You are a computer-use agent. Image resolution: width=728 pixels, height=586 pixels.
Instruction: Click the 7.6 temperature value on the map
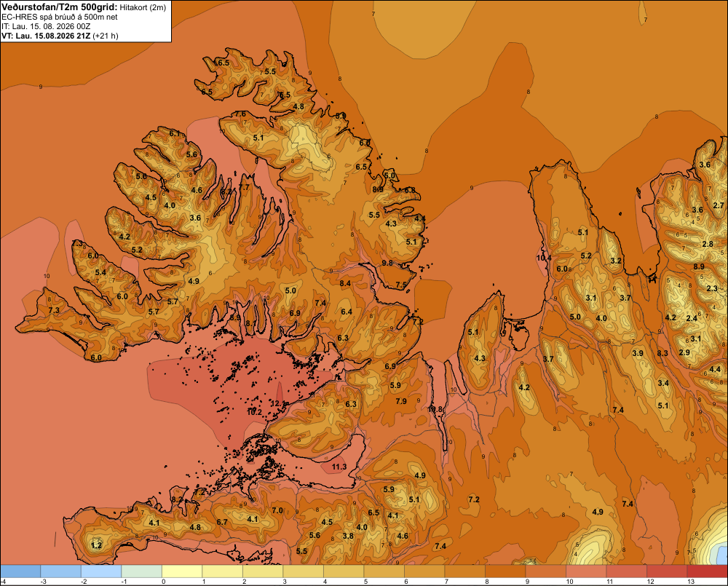point(240,114)
